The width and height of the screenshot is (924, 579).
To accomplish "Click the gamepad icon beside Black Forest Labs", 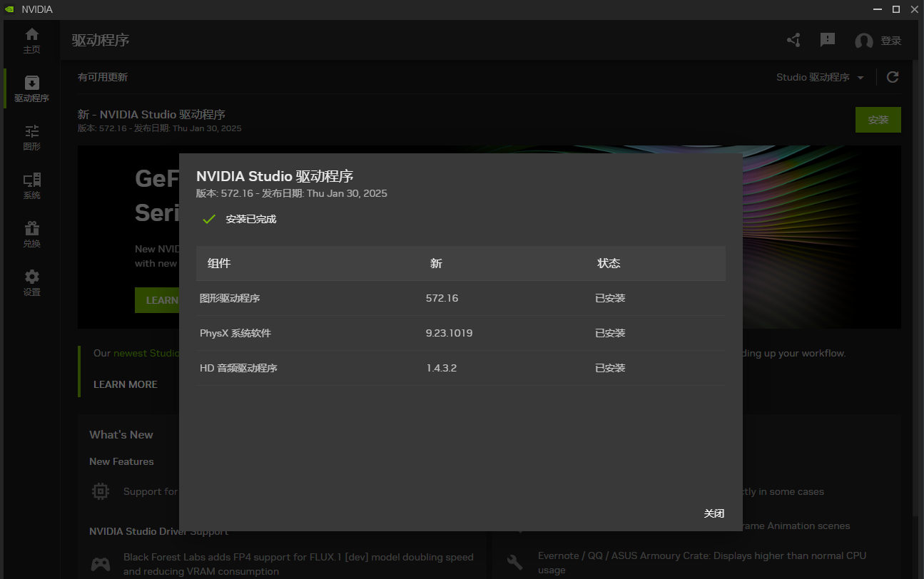I will tap(101, 565).
